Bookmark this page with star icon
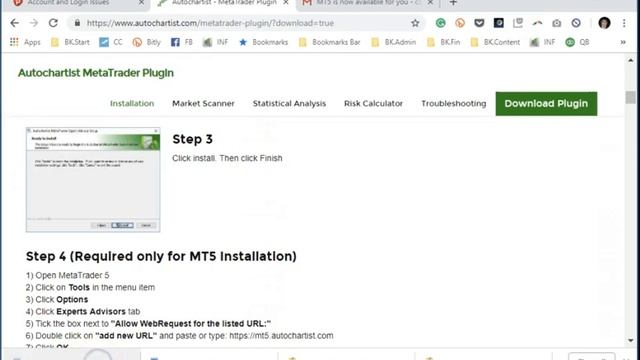The height and width of the screenshot is (360, 640). (x=415, y=23)
